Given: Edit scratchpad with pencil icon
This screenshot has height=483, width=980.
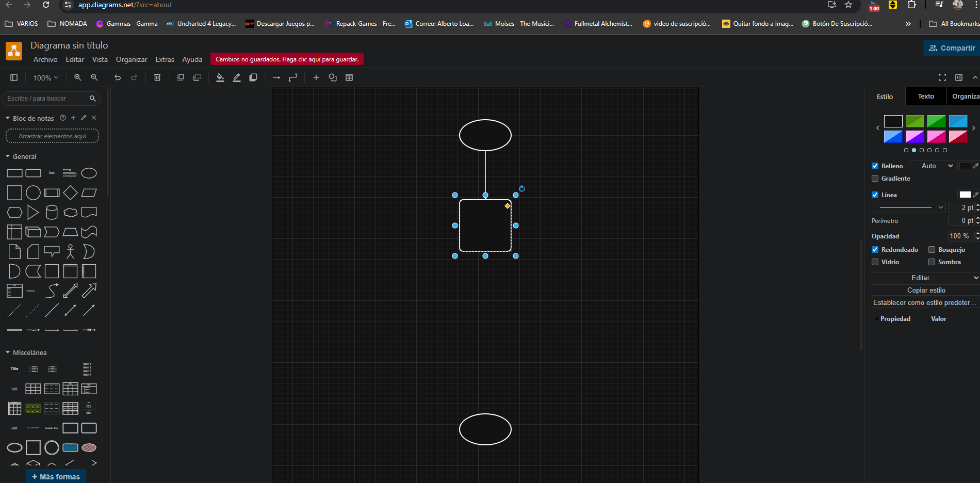Looking at the screenshot, I should 84,118.
